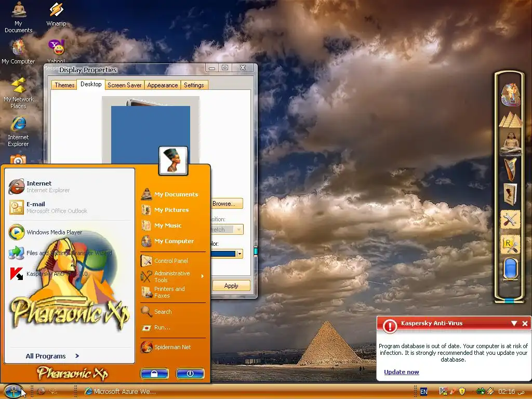Open Internet Explorer from the Start menu
Image resolution: width=532 pixels, height=399 pixels.
69,187
